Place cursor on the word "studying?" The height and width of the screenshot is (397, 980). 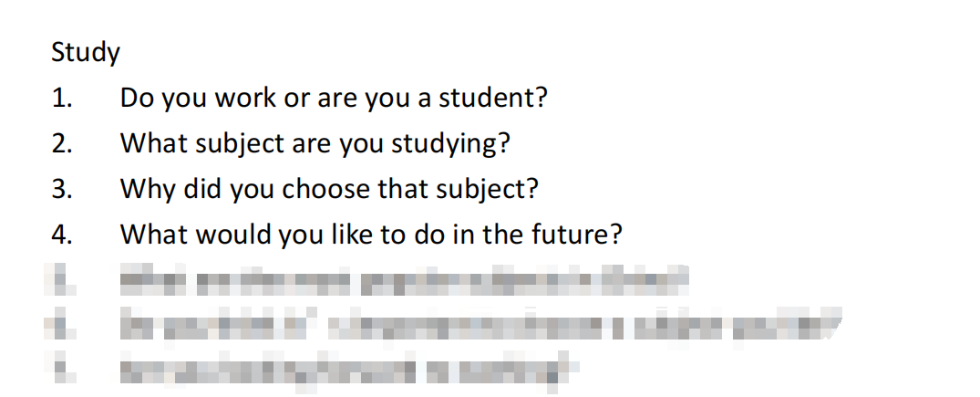[450, 145]
